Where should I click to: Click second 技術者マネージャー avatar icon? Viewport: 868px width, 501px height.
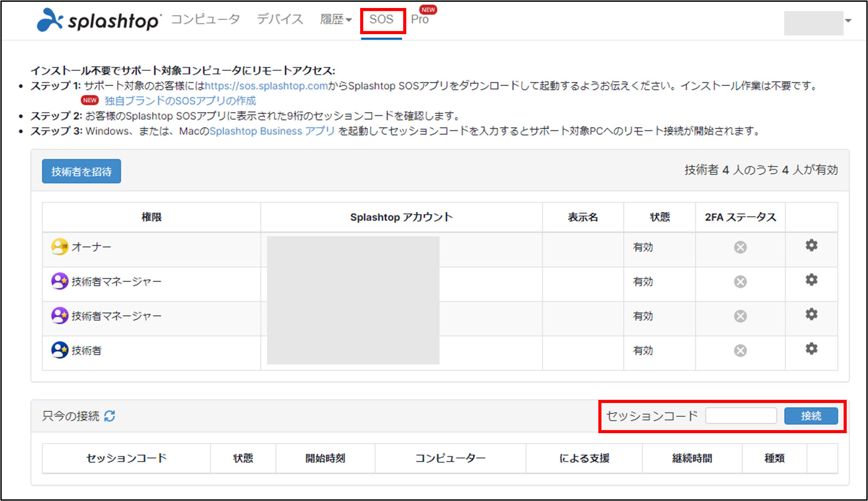coord(60,316)
